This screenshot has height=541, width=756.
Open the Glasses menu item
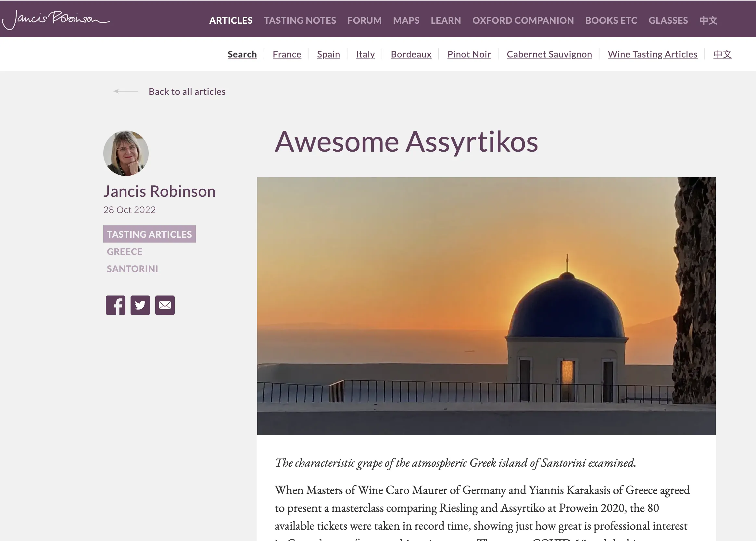pyautogui.click(x=668, y=20)
